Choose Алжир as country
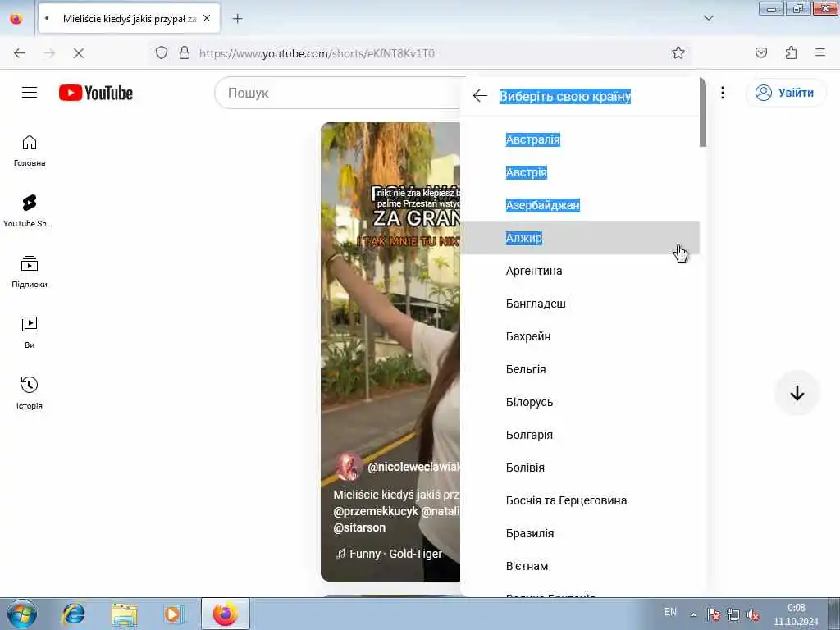Viewport: 840px width, 630px height. 580,237
